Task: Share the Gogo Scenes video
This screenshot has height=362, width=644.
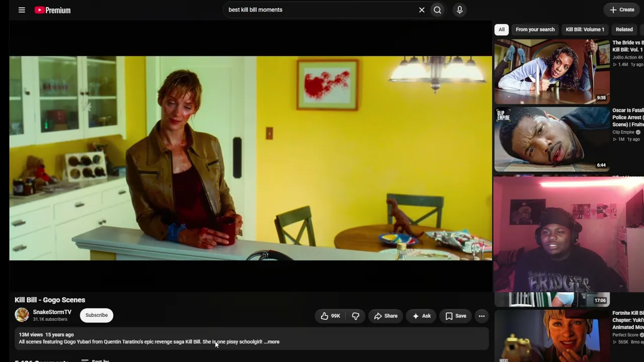Action: [386, 316]
